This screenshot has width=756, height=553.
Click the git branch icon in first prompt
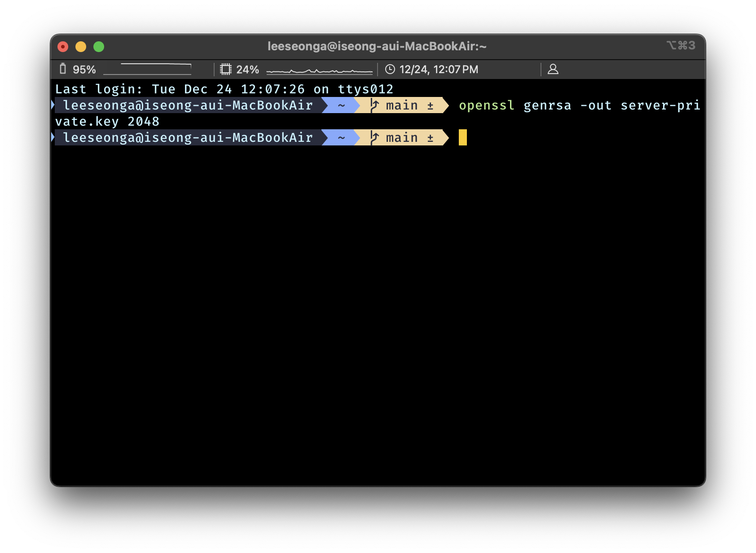click(x=374, y=105)
